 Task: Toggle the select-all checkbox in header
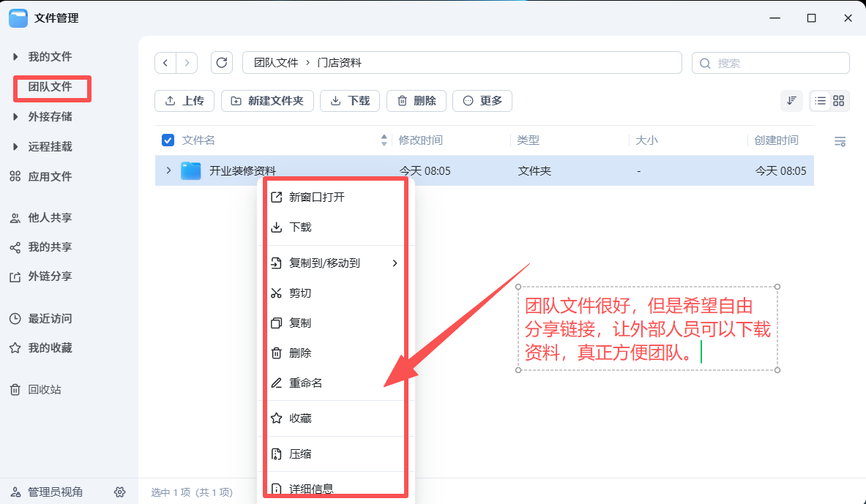168,140
